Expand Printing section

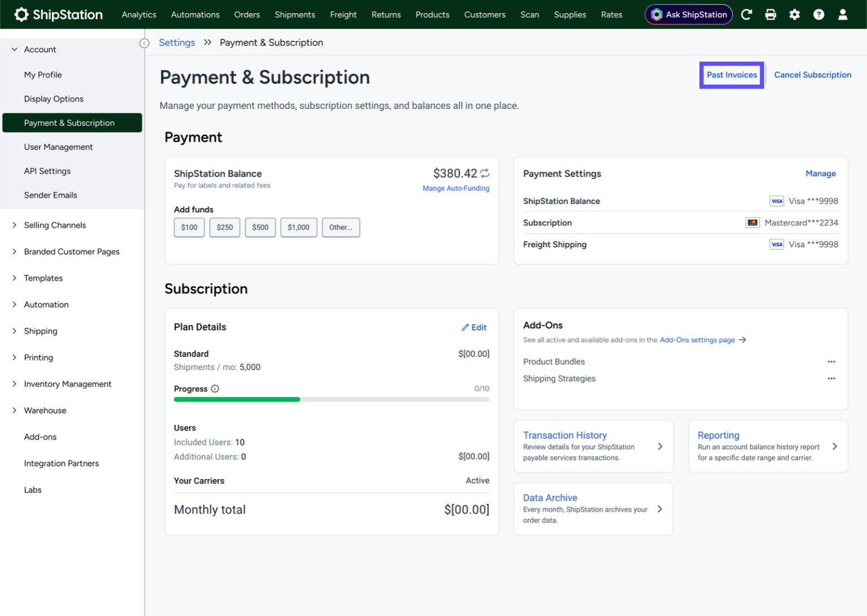(15, 358)
